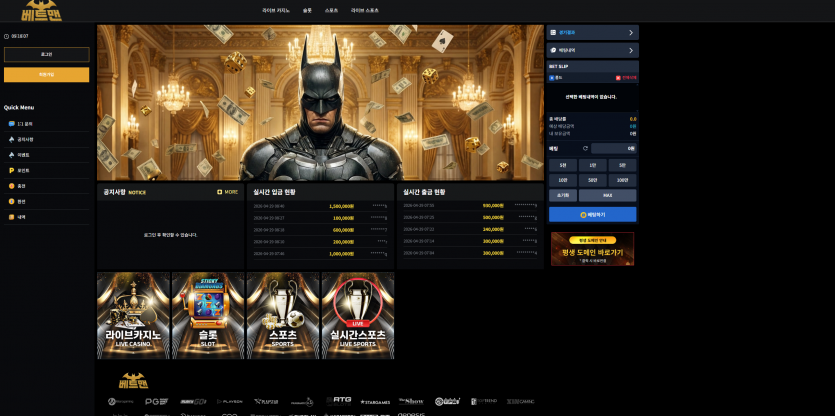Click the RTG Slots provider logo
The image size is (835, 416).
[338, 401]
